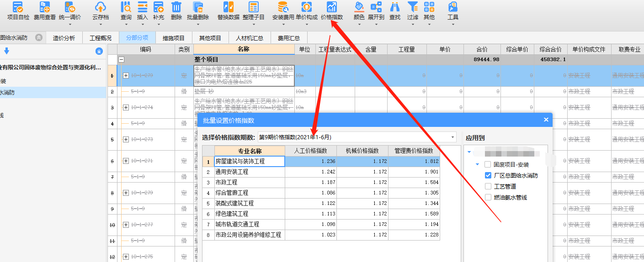Viewport: 644px width, 262px height.
Task: Collapse the 整个项目 root row
Action: (122, 59)
